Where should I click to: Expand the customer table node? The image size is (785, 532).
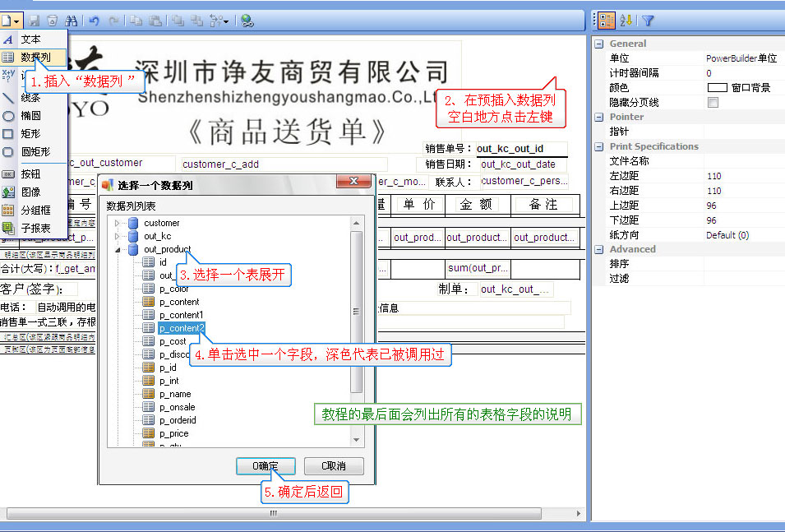(118, 223)
